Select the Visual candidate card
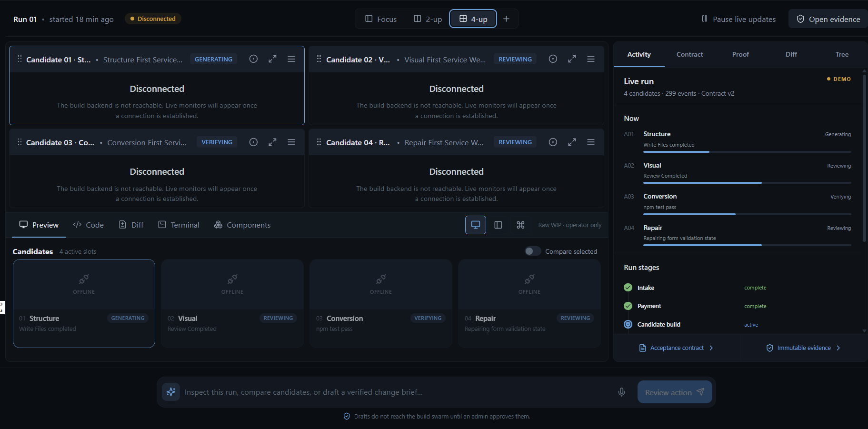The height and width of the screenshot is (429, 868). (232, 303)
